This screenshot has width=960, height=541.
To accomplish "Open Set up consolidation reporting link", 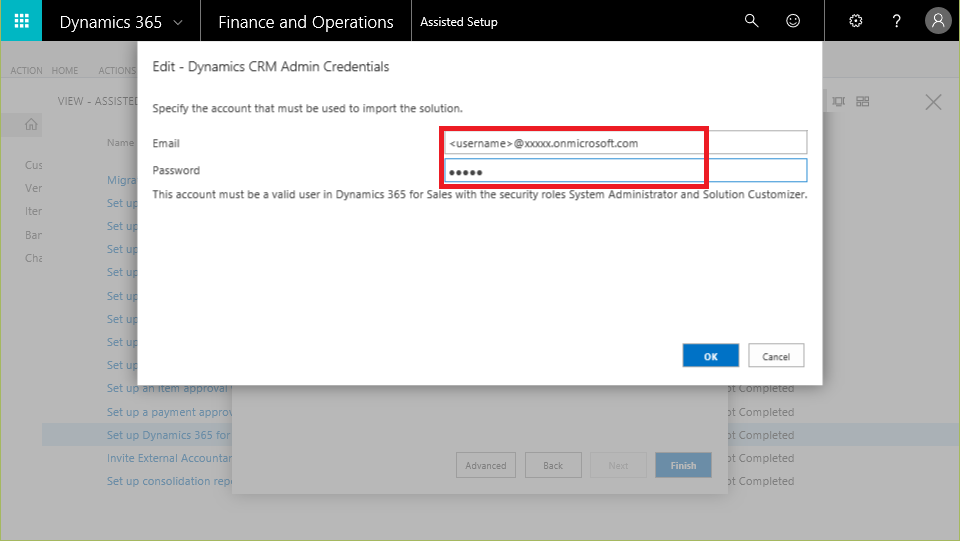I will [169, 481].
